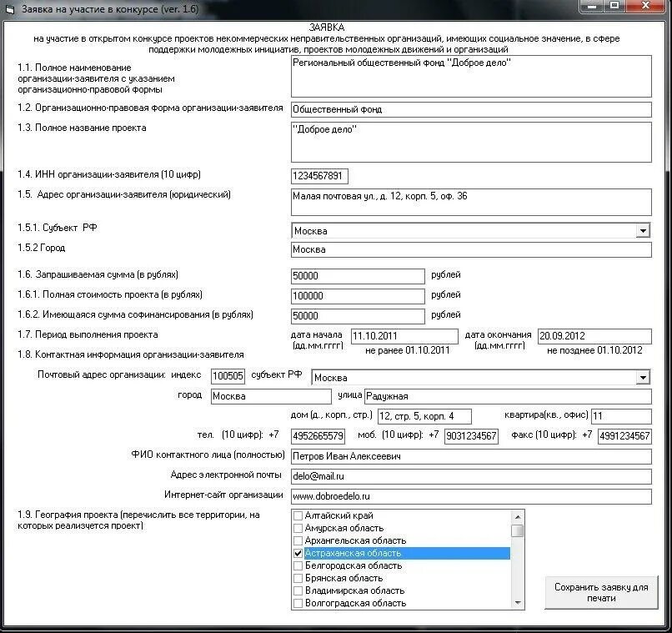The image size is (672, 633).
Task: Click the full project cost field 100000
Action: click(358, 296)
